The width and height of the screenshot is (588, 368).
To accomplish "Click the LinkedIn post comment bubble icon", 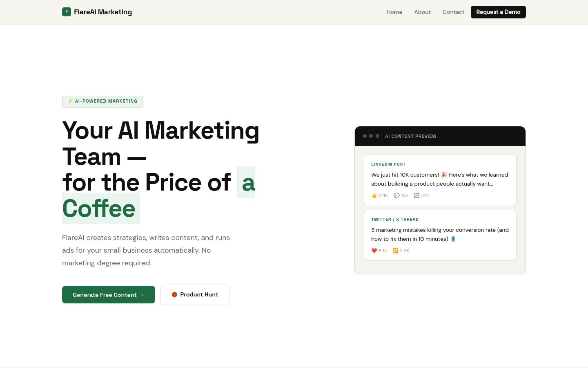I will [x=396, y=195].
